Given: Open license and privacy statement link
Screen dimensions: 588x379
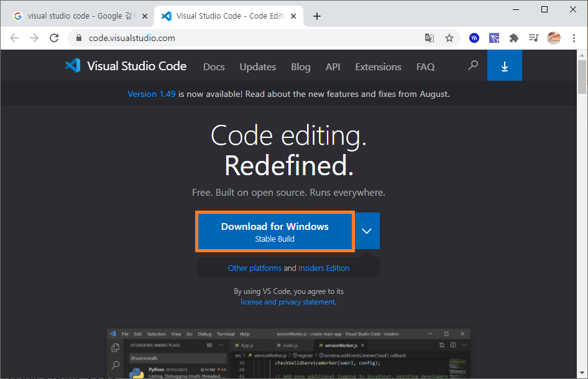Looking at the screenshot, I should (288, 302).
